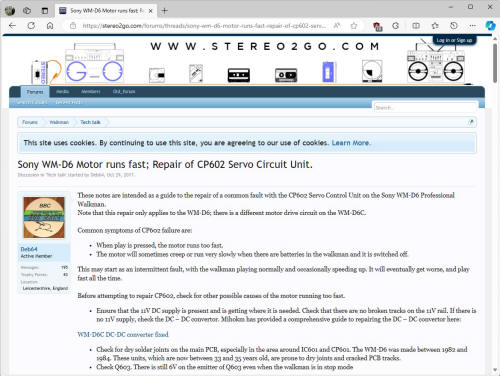
Task: Click 'When play is pressed' bullet text
Action: (160, 245)
